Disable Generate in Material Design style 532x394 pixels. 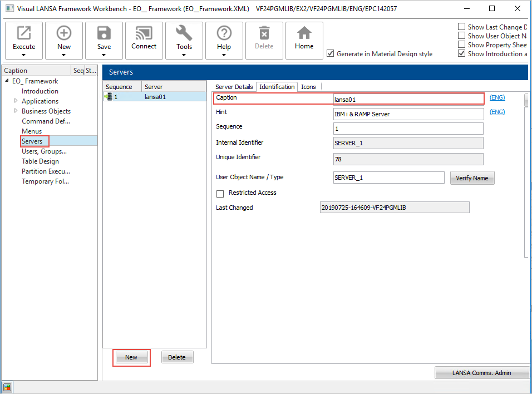point(331,53)
